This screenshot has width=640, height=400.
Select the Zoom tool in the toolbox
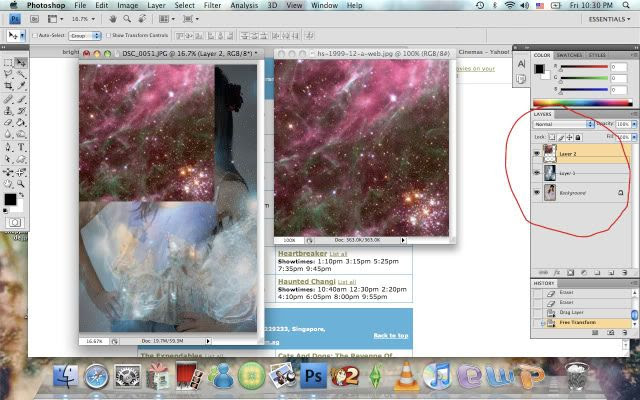[20, 184]
